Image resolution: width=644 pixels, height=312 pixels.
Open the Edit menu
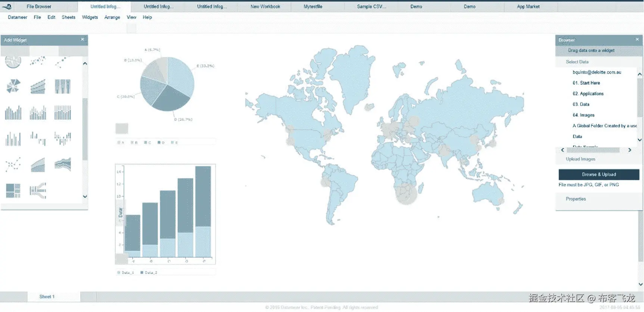[x=52, y=17]
